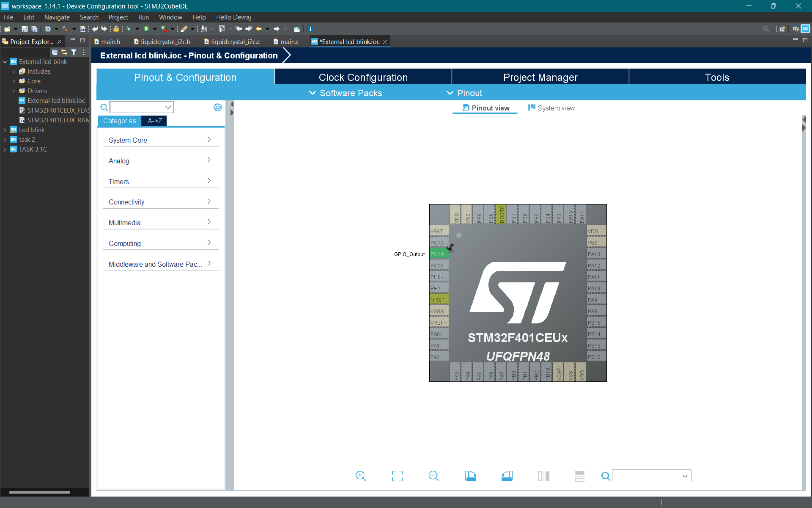The width and height of the screenshot is (812, 508).
Task: Open the Project Manager tab
Action: point(540,77)
